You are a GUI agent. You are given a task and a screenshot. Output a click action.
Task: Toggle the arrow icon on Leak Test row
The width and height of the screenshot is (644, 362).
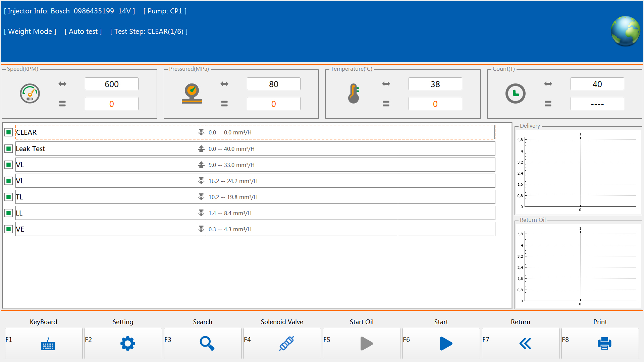201,148
